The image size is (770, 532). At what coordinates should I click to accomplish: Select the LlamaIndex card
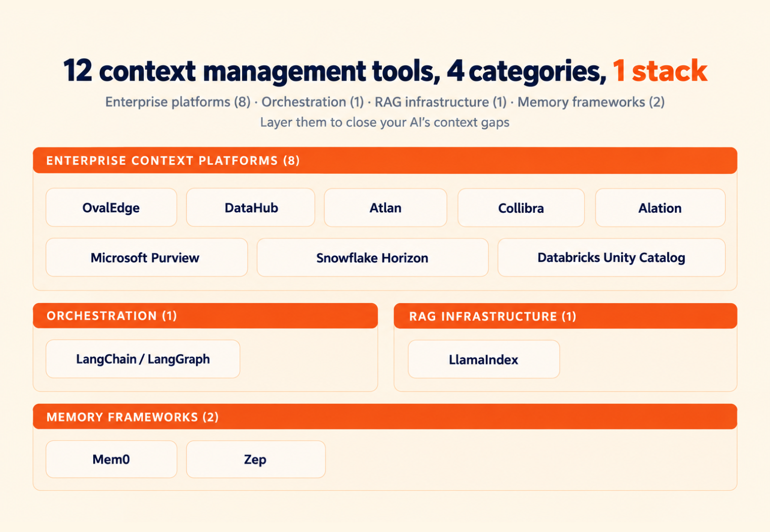click(484, 359)
